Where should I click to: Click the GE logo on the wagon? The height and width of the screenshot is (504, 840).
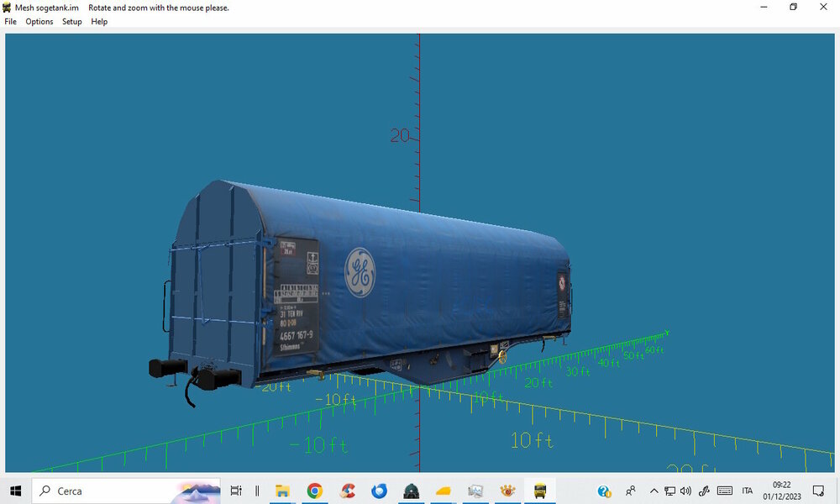(x=360, y=272)
